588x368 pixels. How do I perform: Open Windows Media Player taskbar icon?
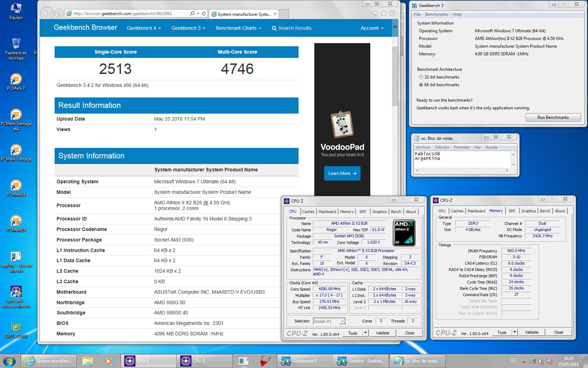tap(108, 361)
